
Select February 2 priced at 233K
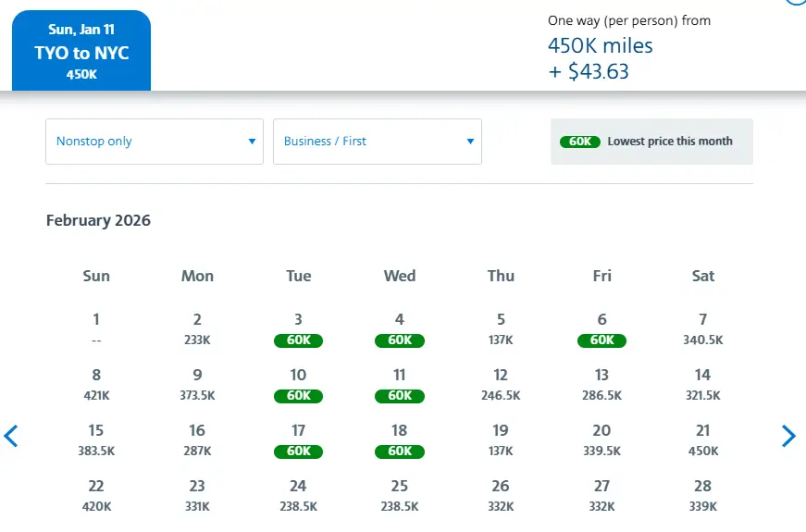(x=197, y=329)
